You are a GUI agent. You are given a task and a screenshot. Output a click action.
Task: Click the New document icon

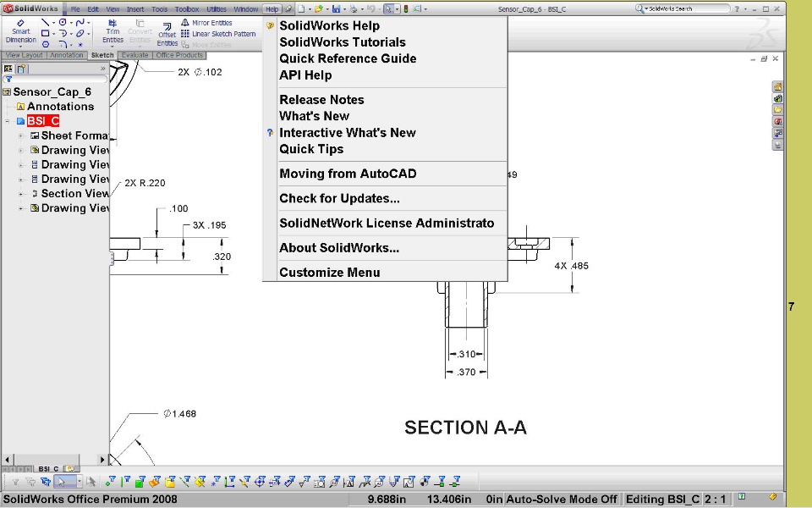(x=301, y=8)
